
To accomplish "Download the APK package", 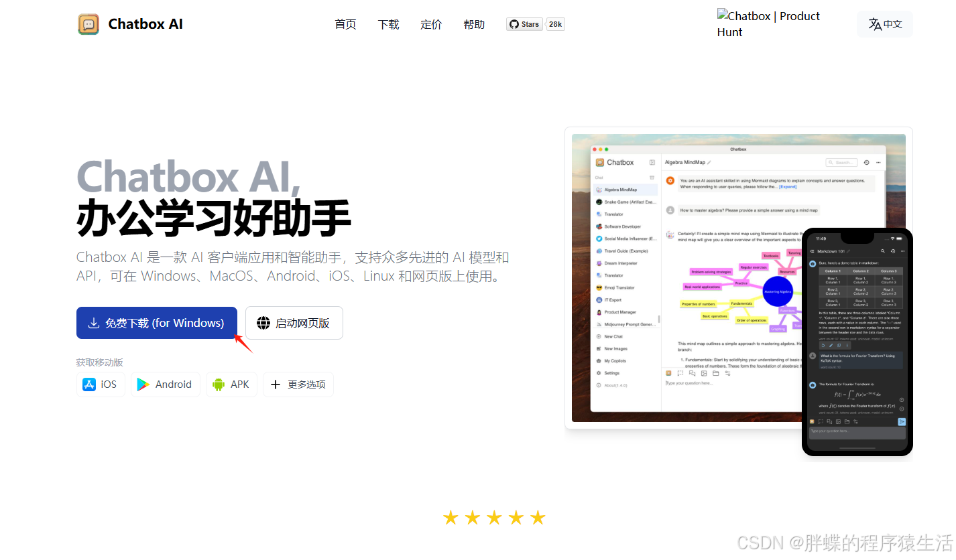I will point(231,384).
